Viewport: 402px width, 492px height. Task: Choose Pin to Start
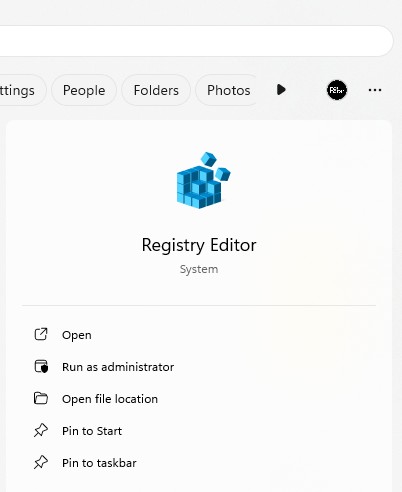[x=92, y=431]
